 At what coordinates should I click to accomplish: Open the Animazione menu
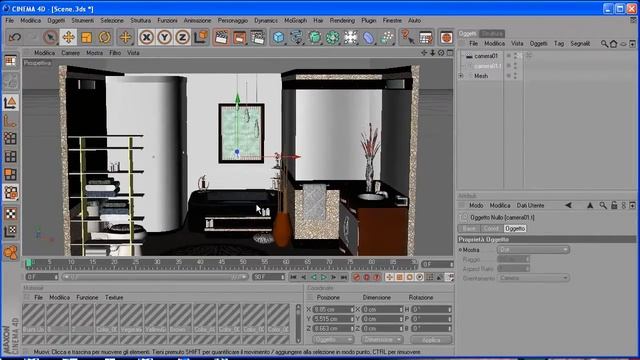tap(197, 20)
